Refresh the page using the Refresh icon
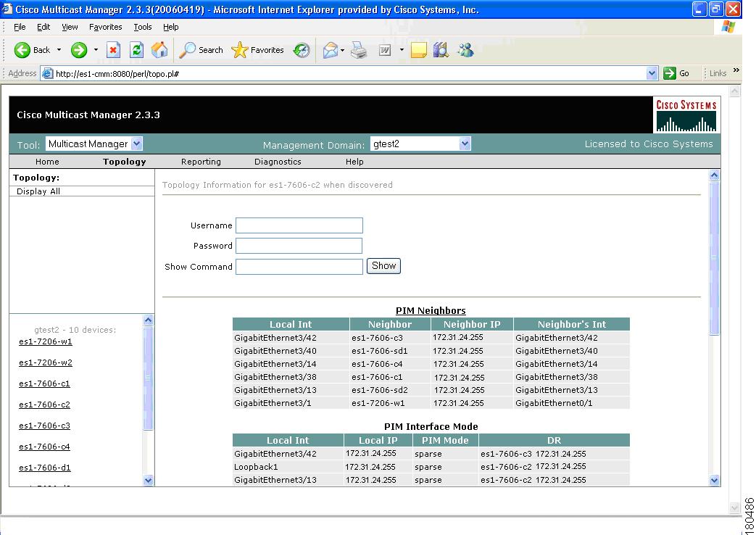This screenshot has height=535, width=756. point(137,50)
